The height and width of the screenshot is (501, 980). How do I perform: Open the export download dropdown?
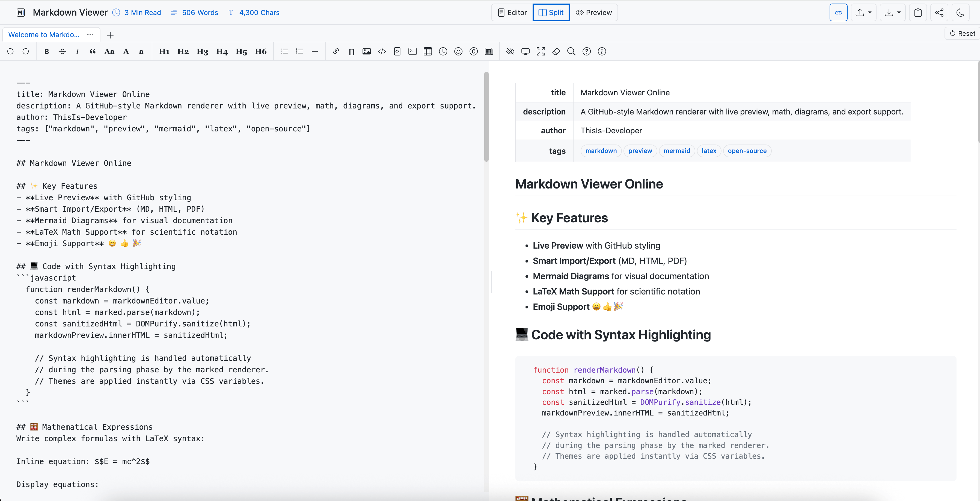(x=892, y=13)
